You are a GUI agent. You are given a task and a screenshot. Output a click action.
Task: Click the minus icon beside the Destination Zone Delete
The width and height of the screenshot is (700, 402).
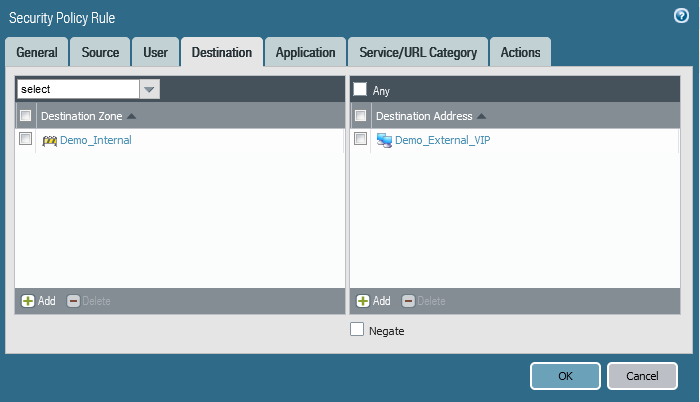(73, 301)
